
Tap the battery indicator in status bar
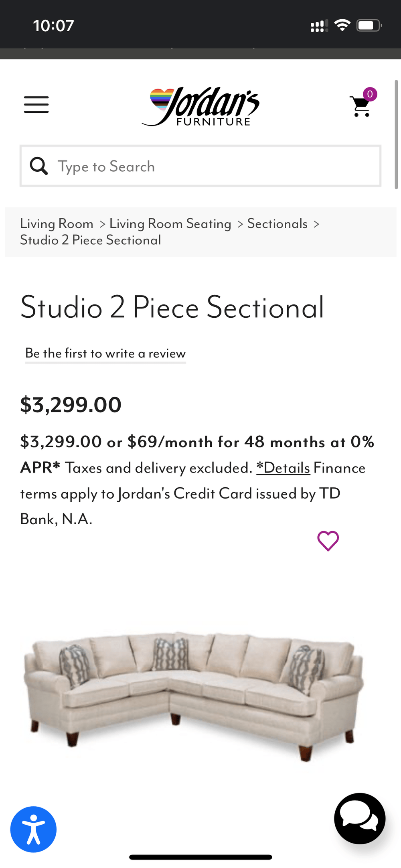tap(369, 26)
